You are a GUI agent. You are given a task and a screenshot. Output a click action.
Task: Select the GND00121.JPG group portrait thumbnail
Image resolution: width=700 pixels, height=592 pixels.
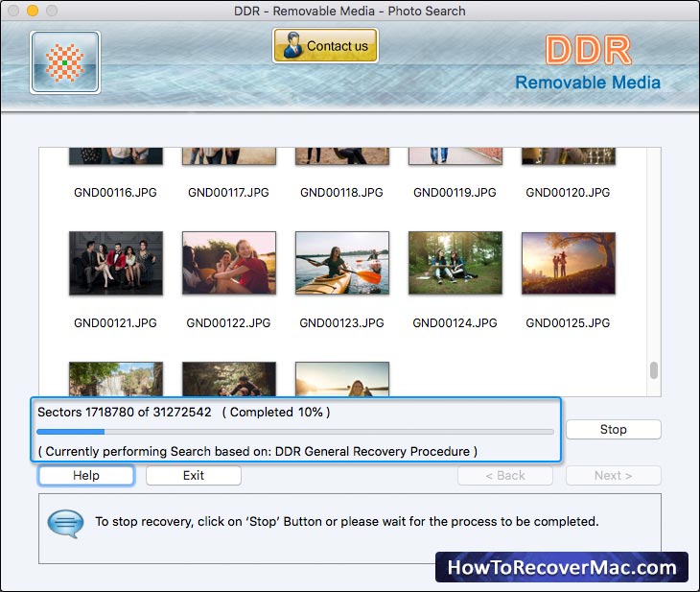116,263
